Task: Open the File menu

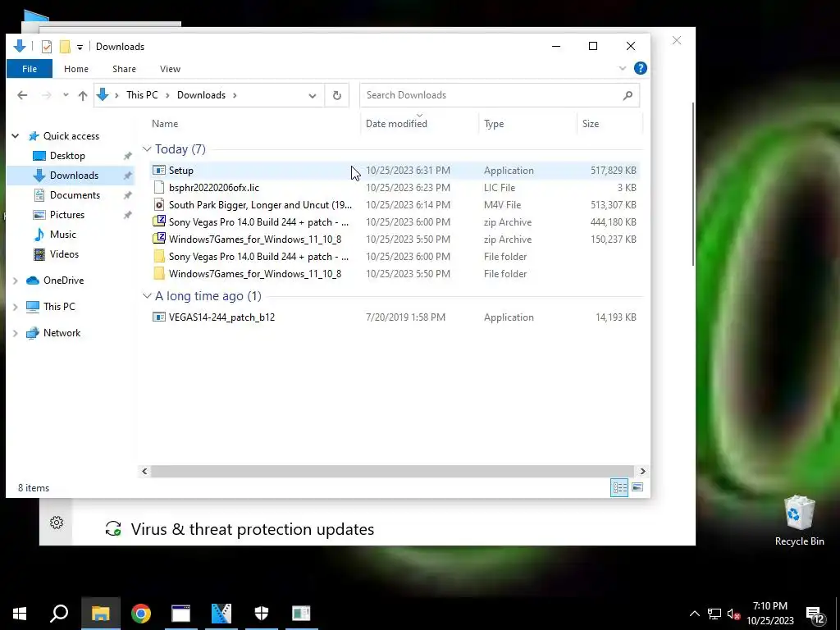Action: pos(30,69)
